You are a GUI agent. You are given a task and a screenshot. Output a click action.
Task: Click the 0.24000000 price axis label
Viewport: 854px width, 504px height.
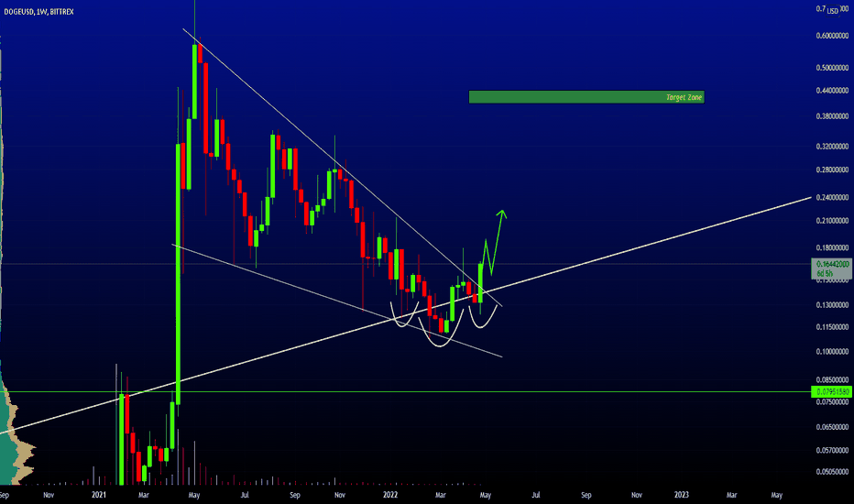tap(832, 198)
